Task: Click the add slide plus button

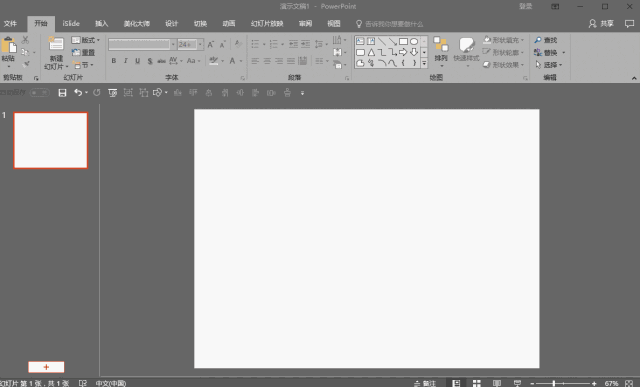Action: point(46,367)
